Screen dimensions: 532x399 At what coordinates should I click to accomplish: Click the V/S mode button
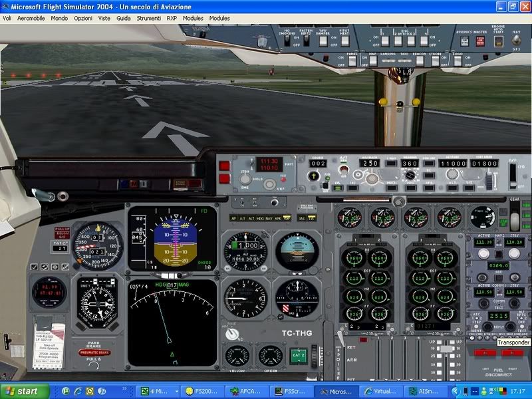pyautogui.click(x=469, y=188)
